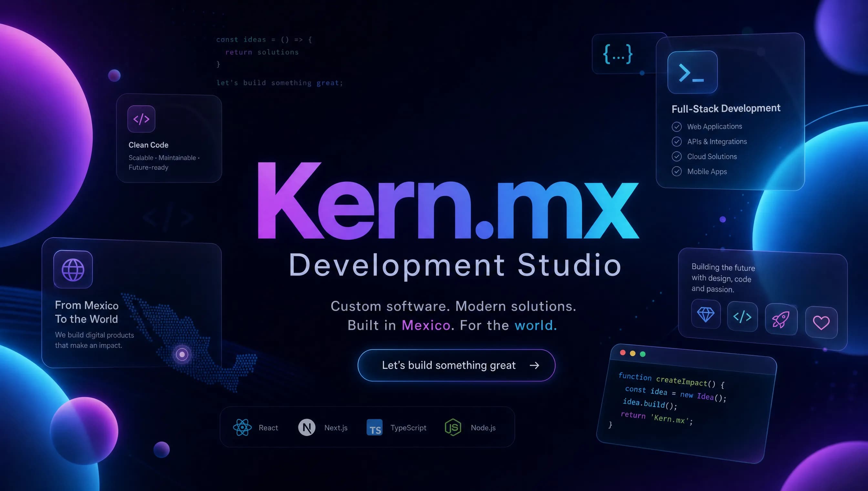Click the rocket icon tile

click(x=781, y=319)
